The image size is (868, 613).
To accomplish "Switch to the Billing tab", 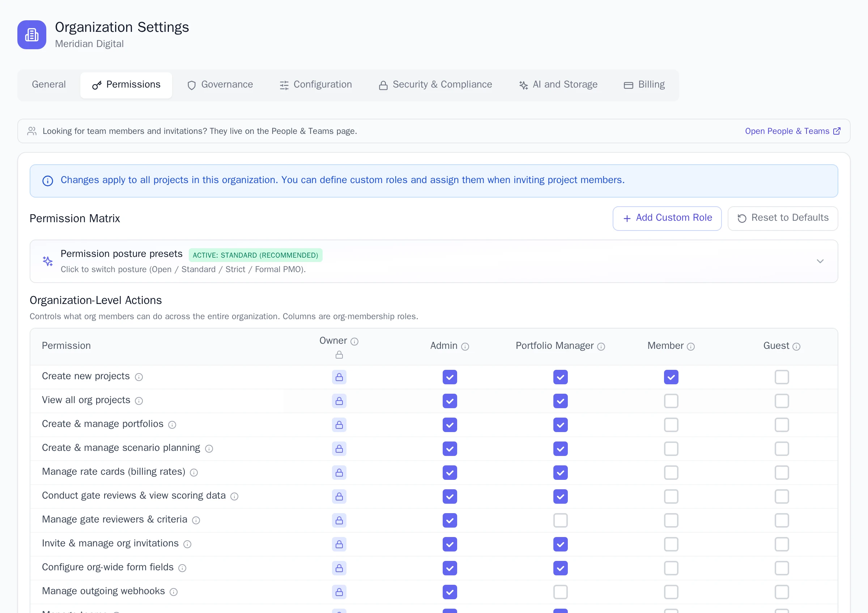I will coord(644,85).
